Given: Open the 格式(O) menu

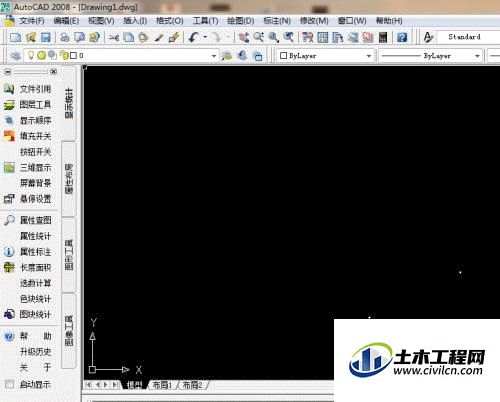Looking at the screenshot, I should pos(170,21).
